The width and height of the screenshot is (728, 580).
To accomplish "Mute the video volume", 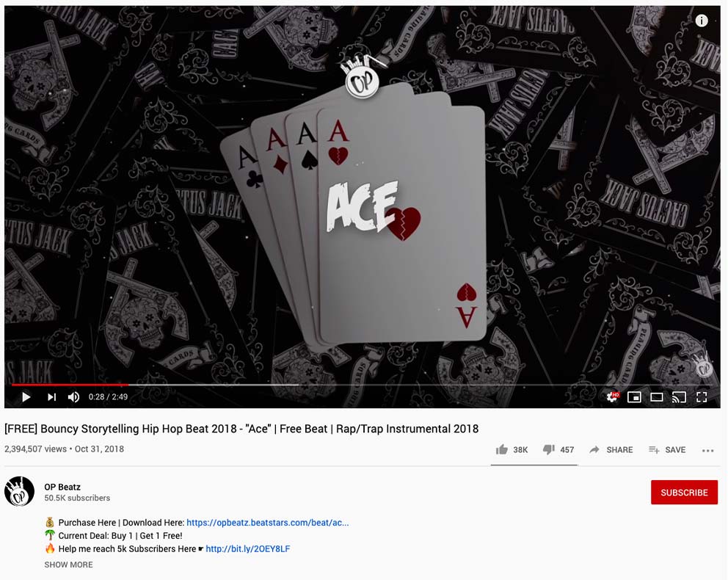I will click(x=74, y=397).
